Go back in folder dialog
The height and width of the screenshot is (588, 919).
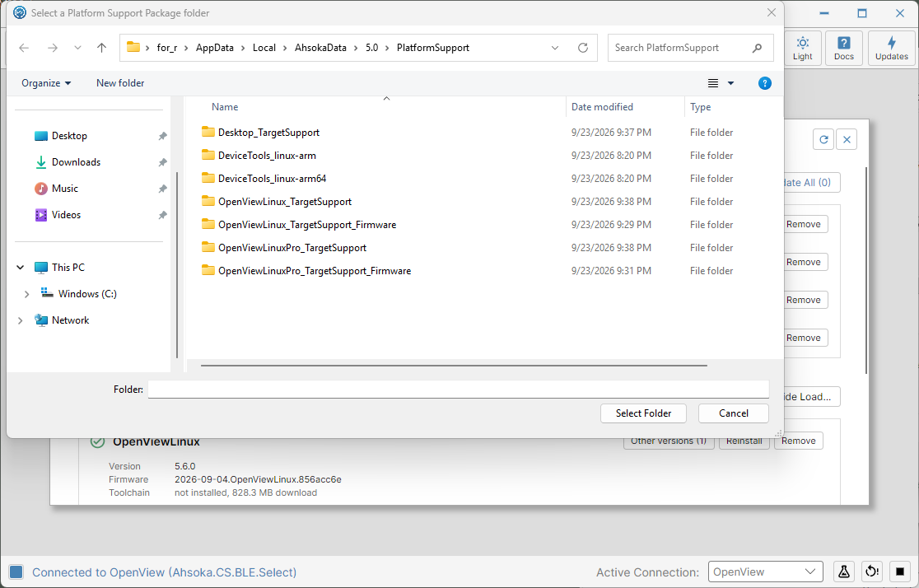point(24,48)
